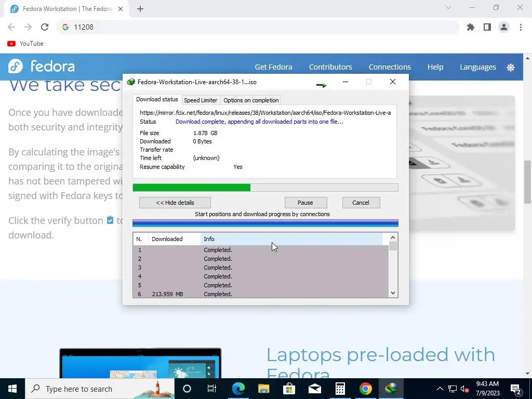Click the N. column header

[141, 239]
